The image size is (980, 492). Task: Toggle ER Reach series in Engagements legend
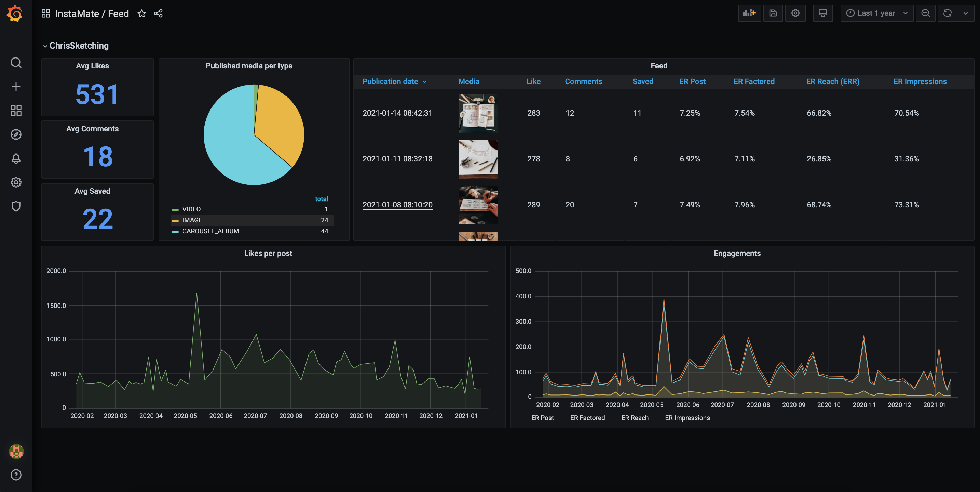634,418
